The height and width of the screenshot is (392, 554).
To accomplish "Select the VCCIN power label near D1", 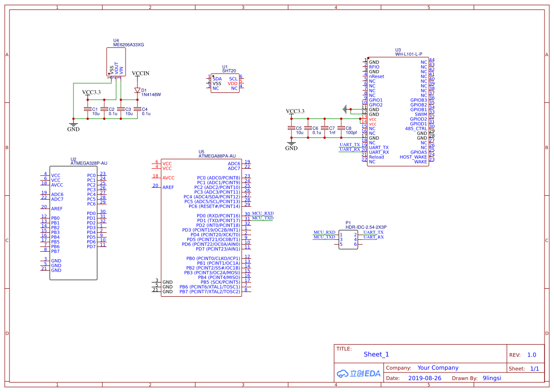I will click(x=140, y=73).
